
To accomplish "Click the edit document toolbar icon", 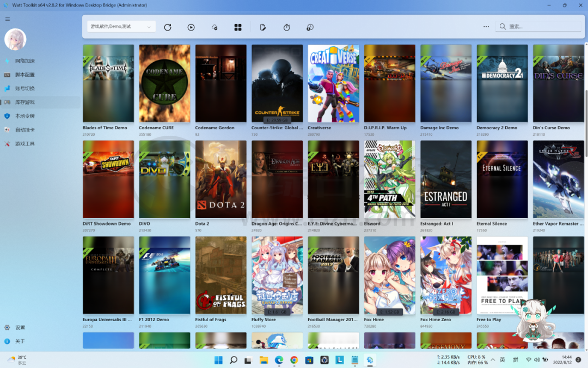I will [x=263, y=27].
